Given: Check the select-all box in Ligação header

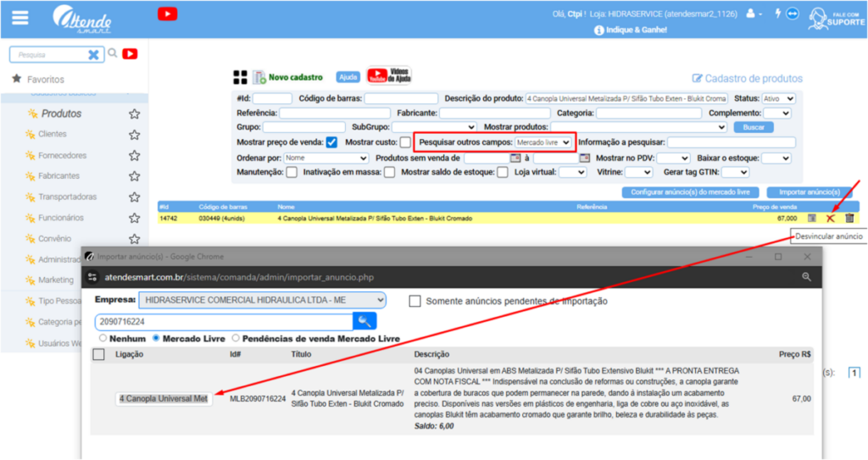Looking at the screenshot, I should tap(98, 354).
